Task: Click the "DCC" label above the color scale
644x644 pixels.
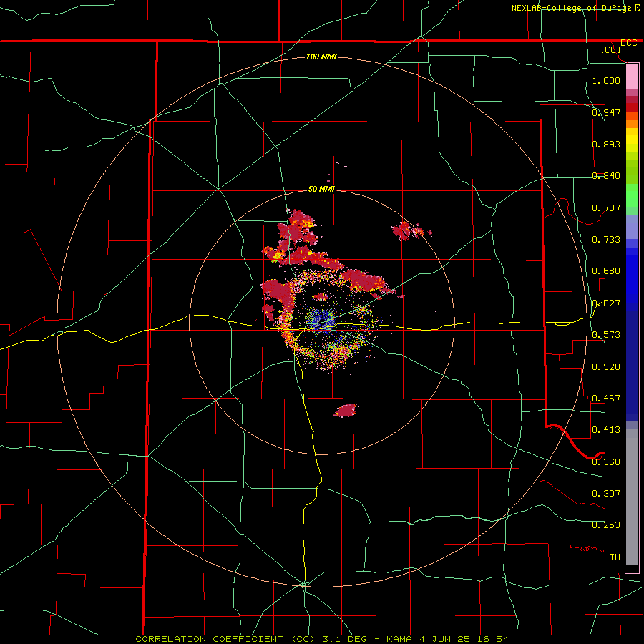Action: [x=628, y=43]
